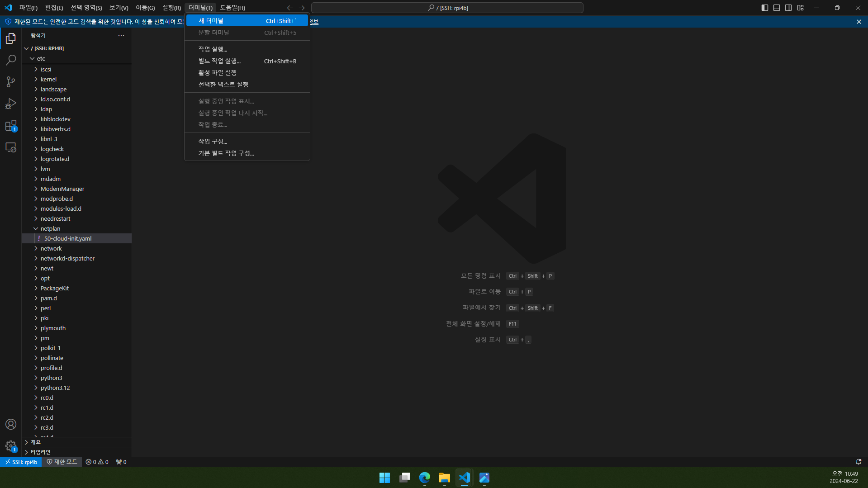
Task: Click the command center search box
Action: [x=447, y=8]
